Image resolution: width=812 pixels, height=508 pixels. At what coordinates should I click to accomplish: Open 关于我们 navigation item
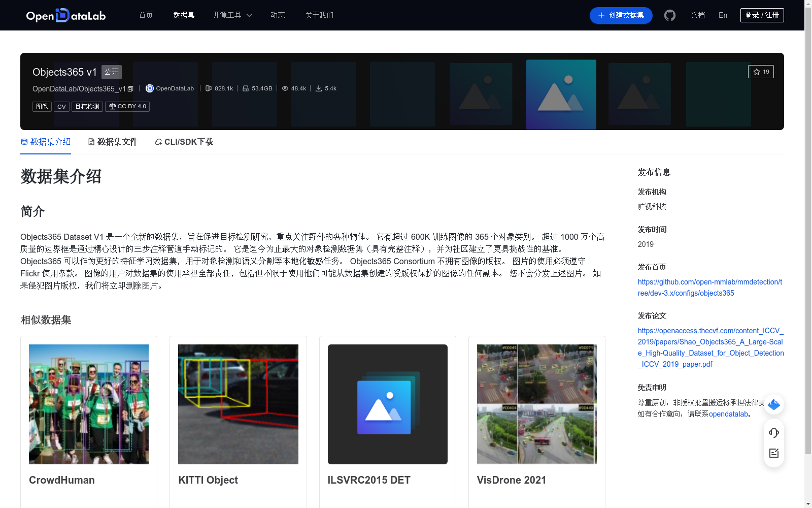click(x=319, y=15)
